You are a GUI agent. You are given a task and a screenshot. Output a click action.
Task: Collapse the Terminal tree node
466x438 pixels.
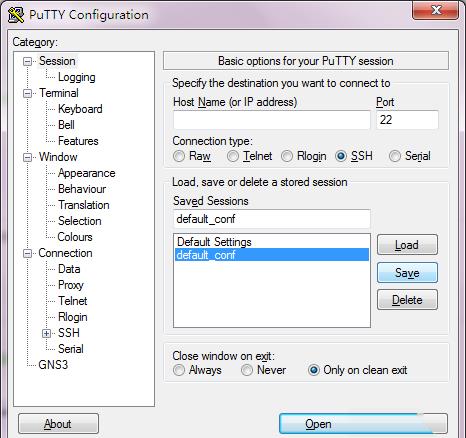click(x=27, y=93)
